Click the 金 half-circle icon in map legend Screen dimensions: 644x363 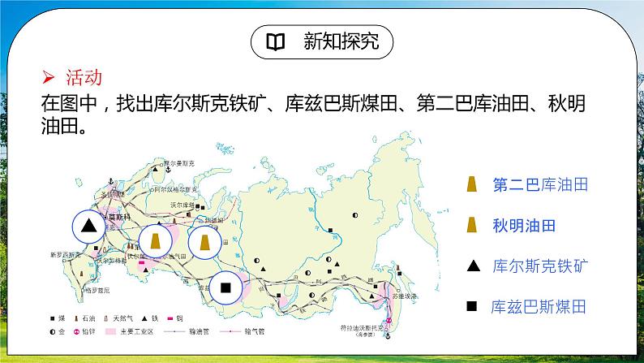pos(52,332)
